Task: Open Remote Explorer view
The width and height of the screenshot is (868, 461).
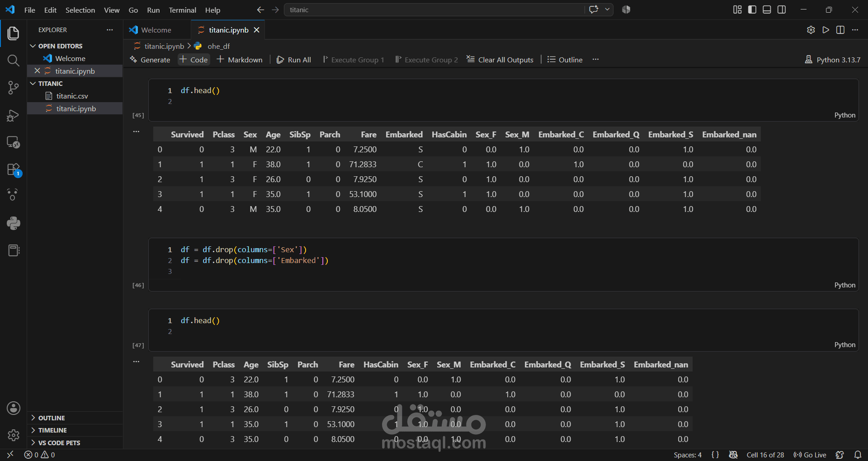Action: 14,142
